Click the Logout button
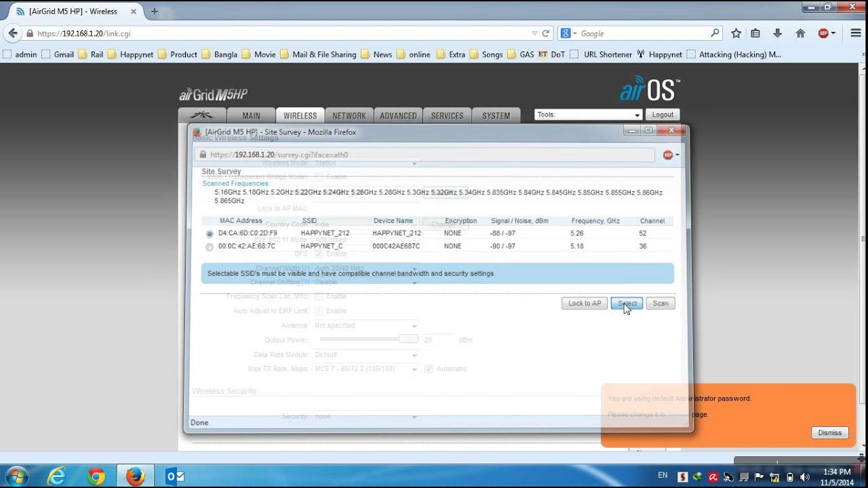 pyautogui.click(x=663, y=115)
